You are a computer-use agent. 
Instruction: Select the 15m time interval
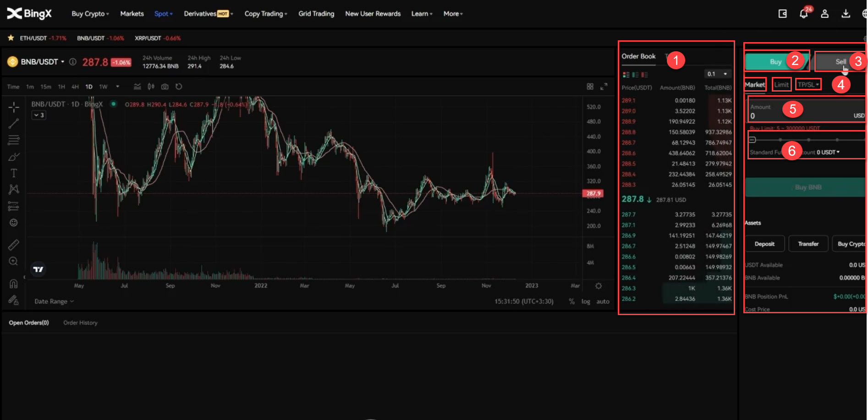[46, 87]
